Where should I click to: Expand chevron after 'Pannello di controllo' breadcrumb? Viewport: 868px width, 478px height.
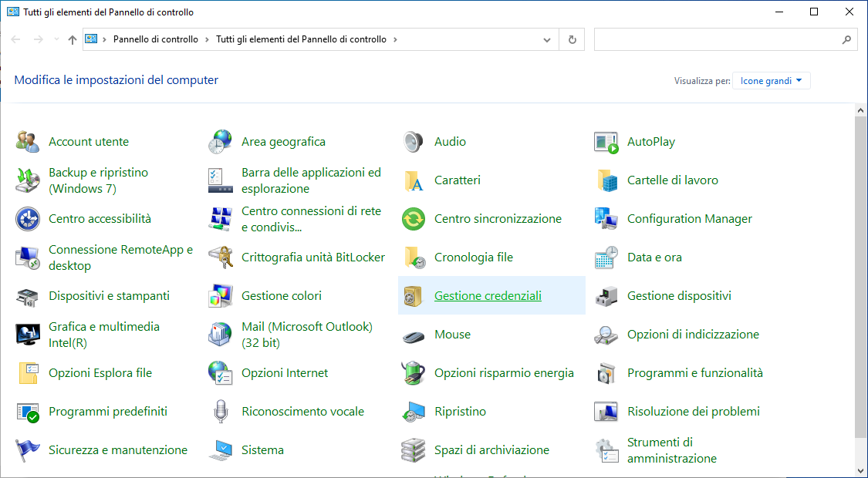207,40
